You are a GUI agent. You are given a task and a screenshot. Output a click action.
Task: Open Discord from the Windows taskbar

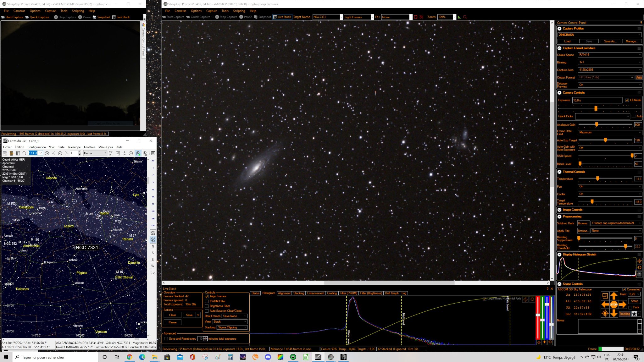268,357
